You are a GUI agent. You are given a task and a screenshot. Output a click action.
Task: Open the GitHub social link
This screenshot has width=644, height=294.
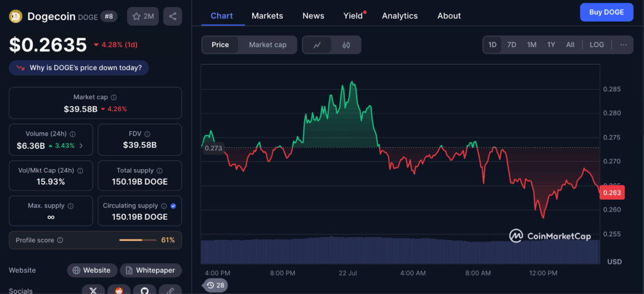[x=144, y=290]
